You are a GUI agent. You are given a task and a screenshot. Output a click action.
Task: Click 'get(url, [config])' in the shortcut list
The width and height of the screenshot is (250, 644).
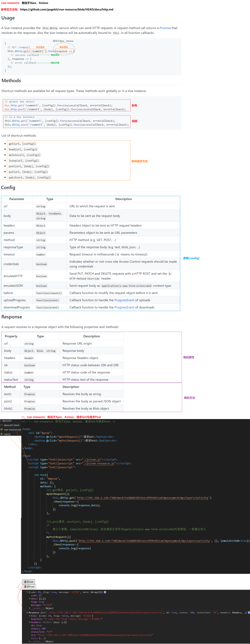(x=22, y=144)
